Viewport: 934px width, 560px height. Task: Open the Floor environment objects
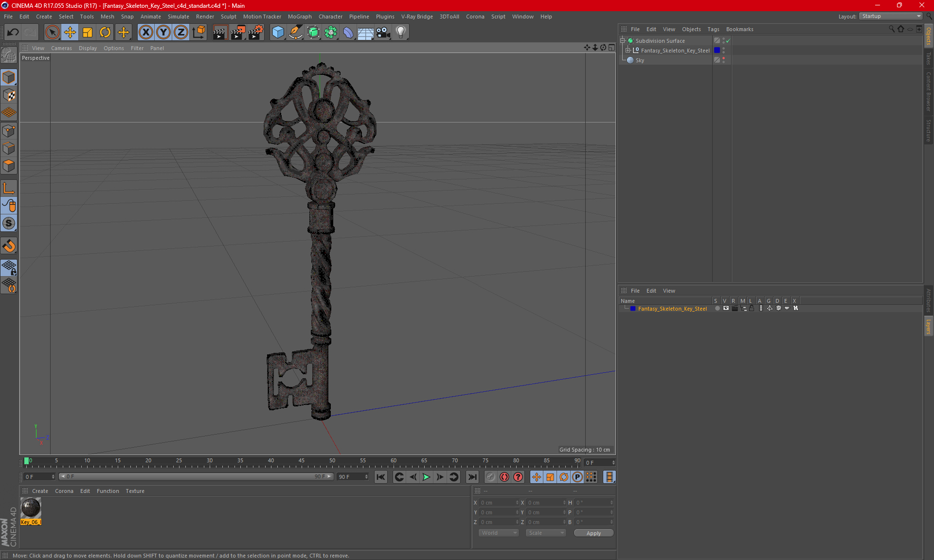(x=365, y=32)
